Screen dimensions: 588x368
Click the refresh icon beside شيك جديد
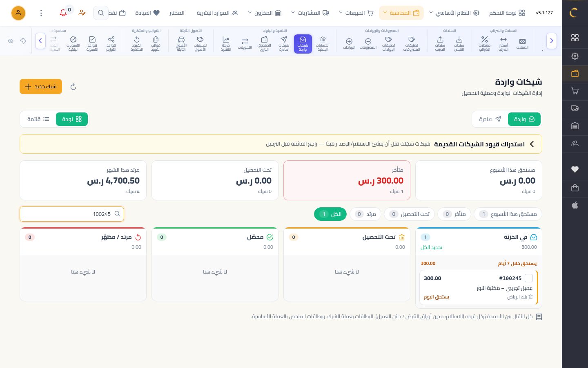pyautogui.click(x=73, y=87)
